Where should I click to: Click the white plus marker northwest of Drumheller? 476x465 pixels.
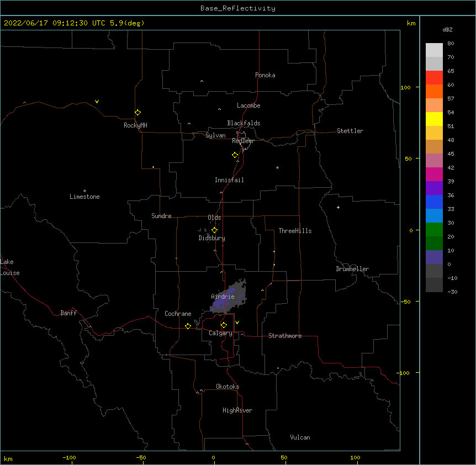pos(338,207)
